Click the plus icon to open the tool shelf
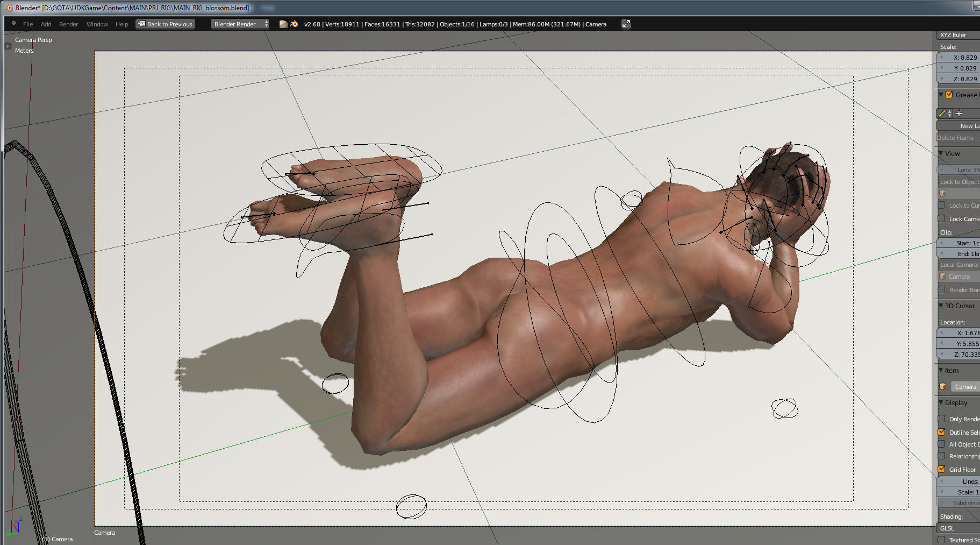Image resolution: width=980 pixels, height=545 pixels. [x=8, y=46]
